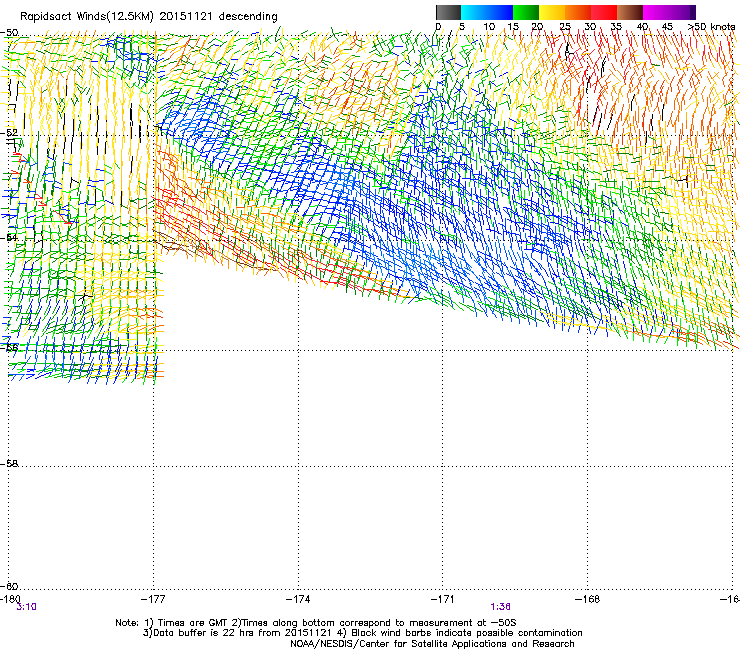Click the '-174' longitude axis label
The image size is (740, 650).
pyautogui.click(x=298, y=599)
